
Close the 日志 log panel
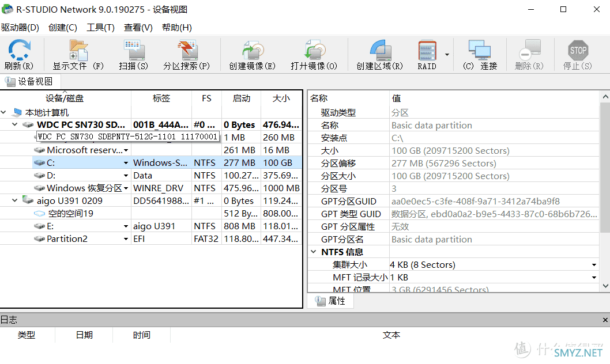point(605,320)
